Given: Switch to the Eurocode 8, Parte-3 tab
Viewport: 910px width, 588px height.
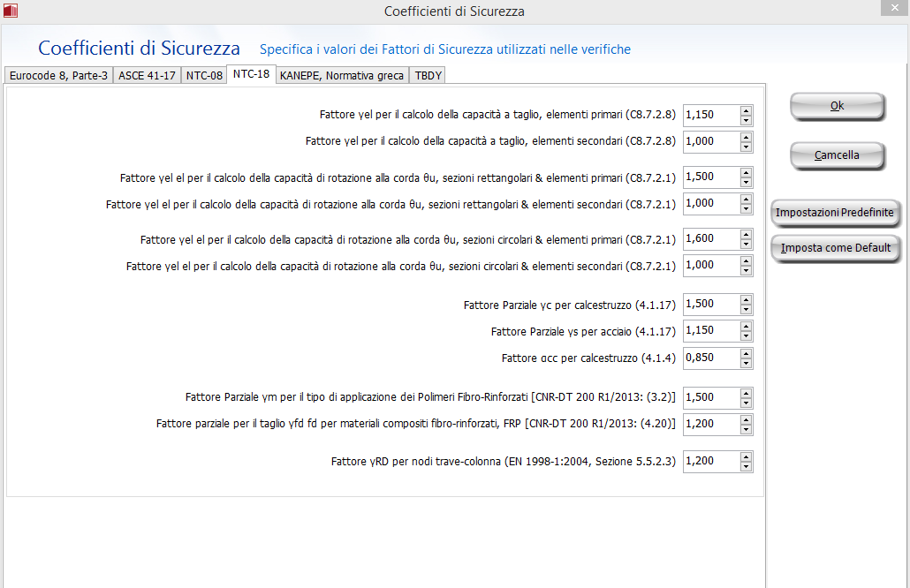Looking at the screenshot, I should tap(58, 76).
